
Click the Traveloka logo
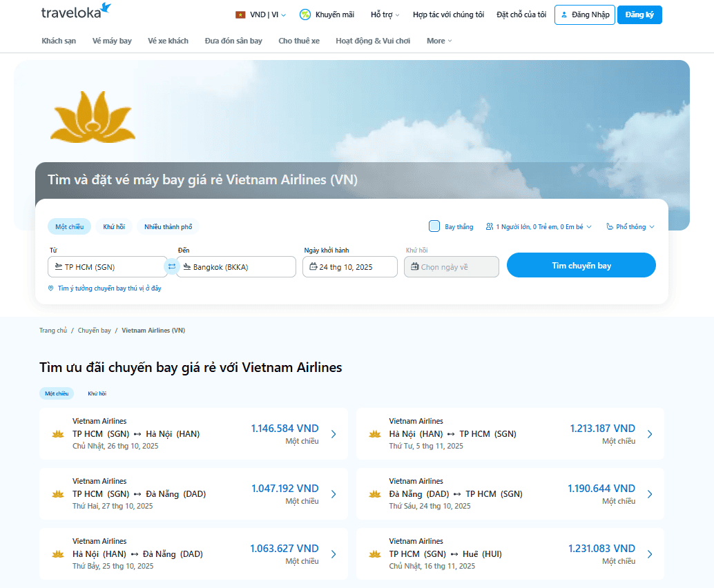pos(76,12)
